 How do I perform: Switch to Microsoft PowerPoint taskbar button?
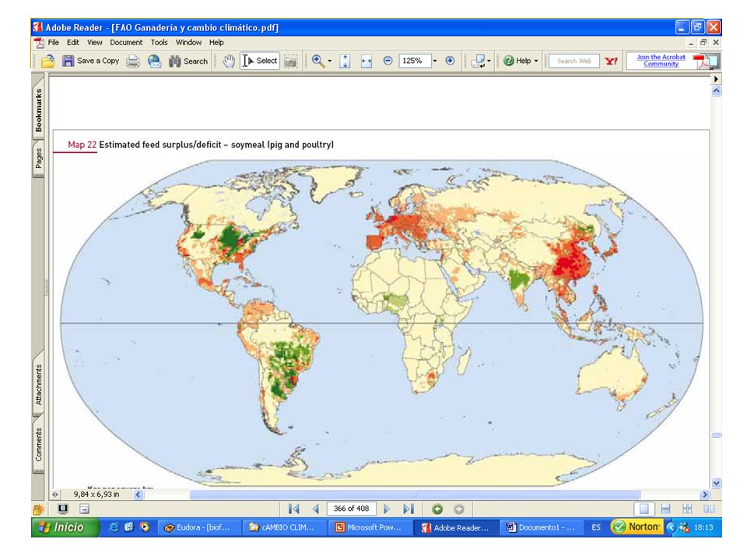point(370,527)
